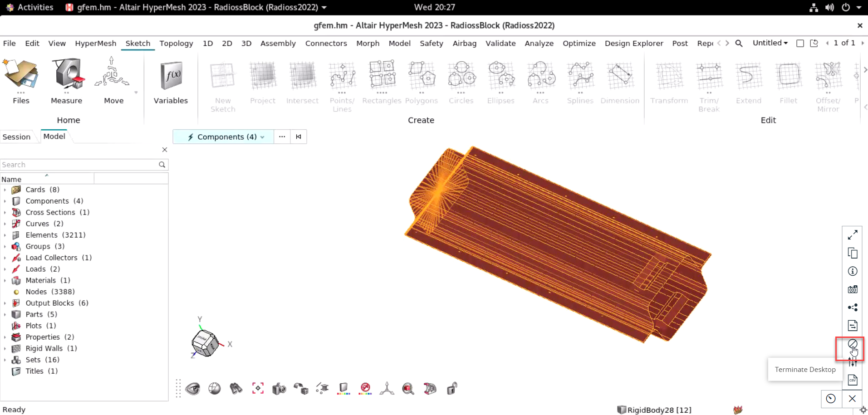Screen dimensions: 868x415
Task: Click the open padlock icon in bottom toolbar
Action: pos(452,389)
